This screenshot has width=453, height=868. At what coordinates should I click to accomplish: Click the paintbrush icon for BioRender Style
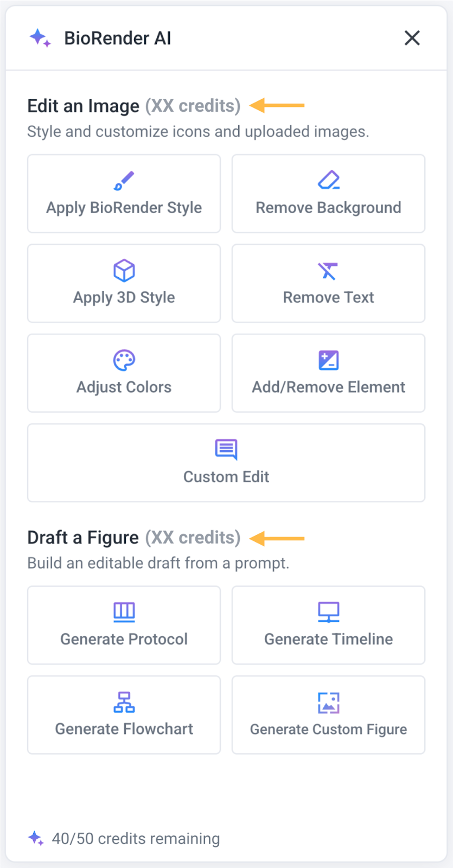pyautogui.click(x=124, y=181)
